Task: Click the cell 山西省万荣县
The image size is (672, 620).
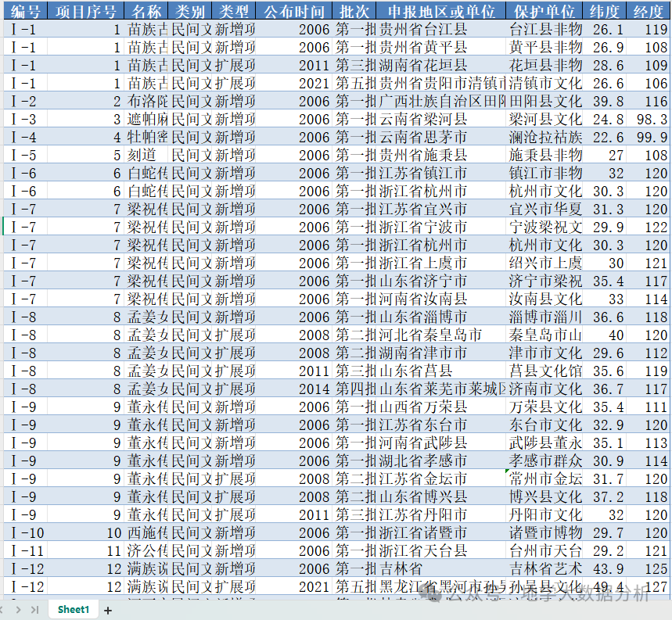Action: click(x=441, y=407)
